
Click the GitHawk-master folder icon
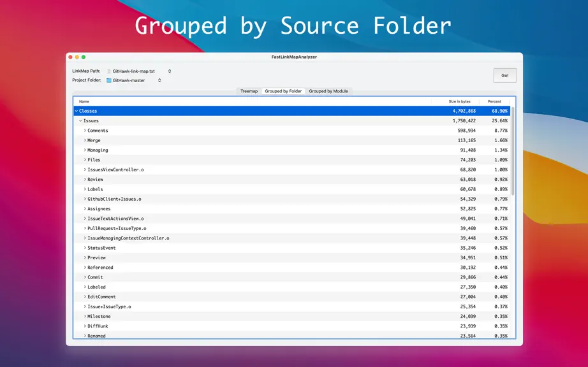point(109,80)
